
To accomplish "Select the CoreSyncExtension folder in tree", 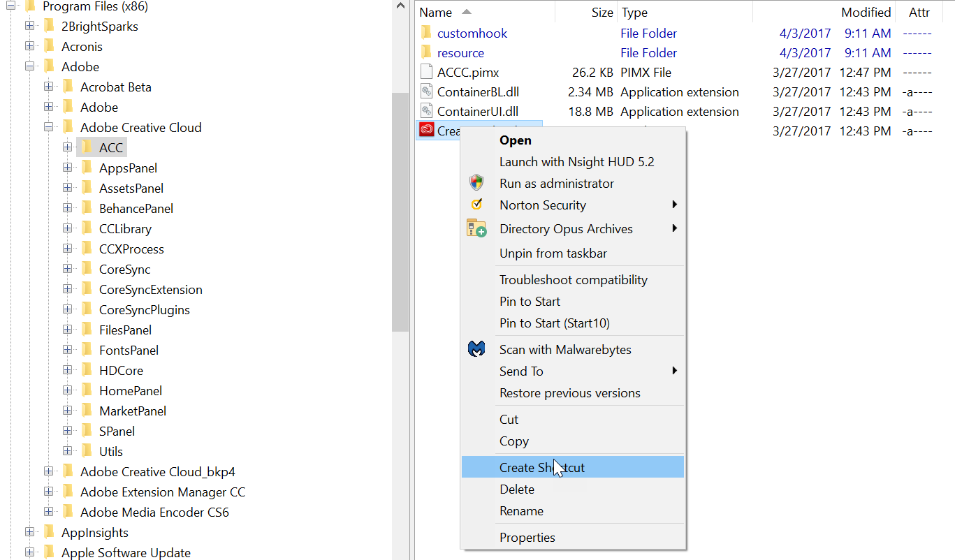I will (x=151, y=289).
